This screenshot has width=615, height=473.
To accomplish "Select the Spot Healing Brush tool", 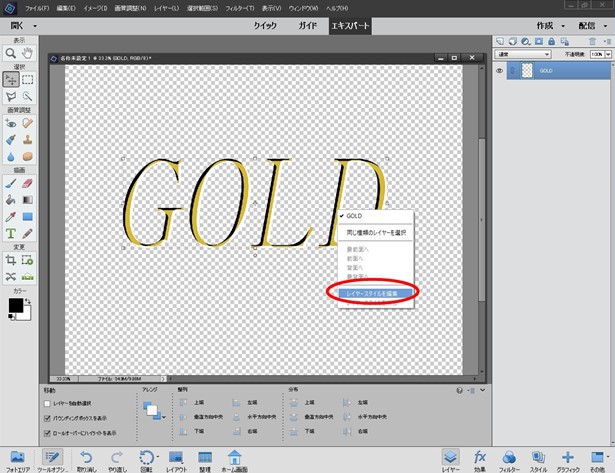I will (27, 124).
